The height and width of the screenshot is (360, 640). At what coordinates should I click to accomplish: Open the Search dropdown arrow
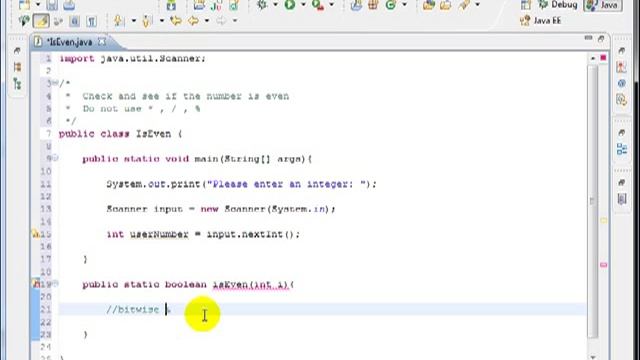pos(477,5)
